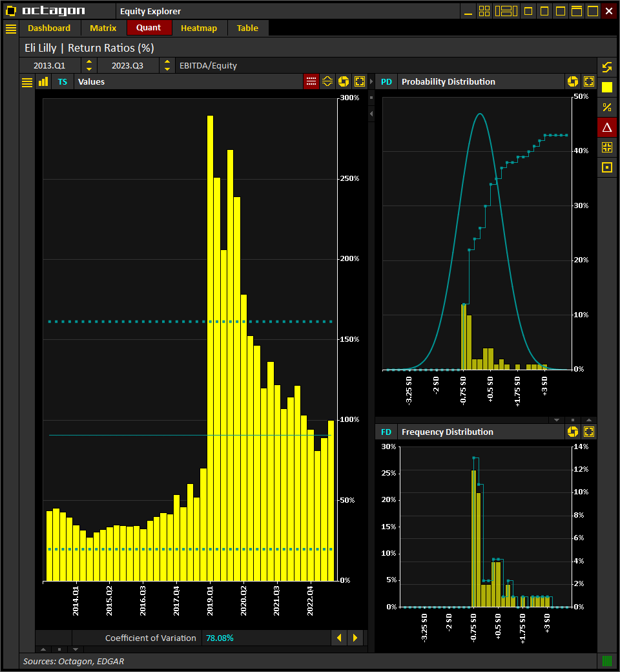
Task: Show previous statistic with left arrow
Action: point(339,638)
